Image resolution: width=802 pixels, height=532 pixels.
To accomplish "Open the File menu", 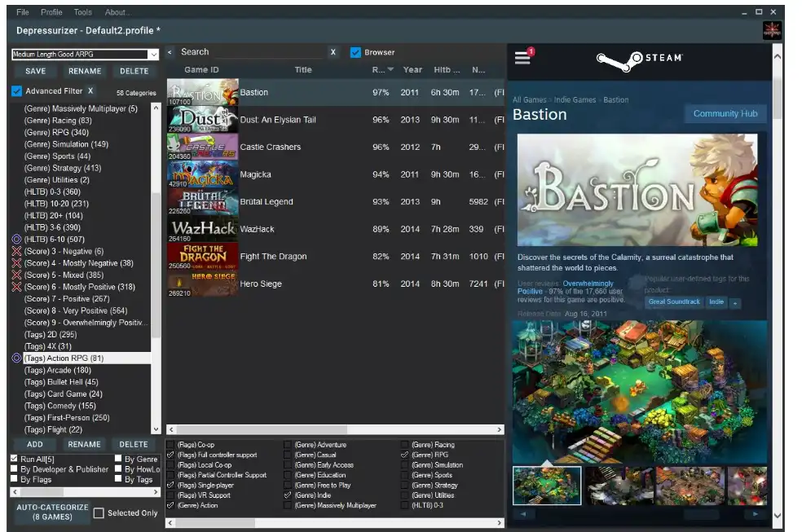I will [23, 12].
